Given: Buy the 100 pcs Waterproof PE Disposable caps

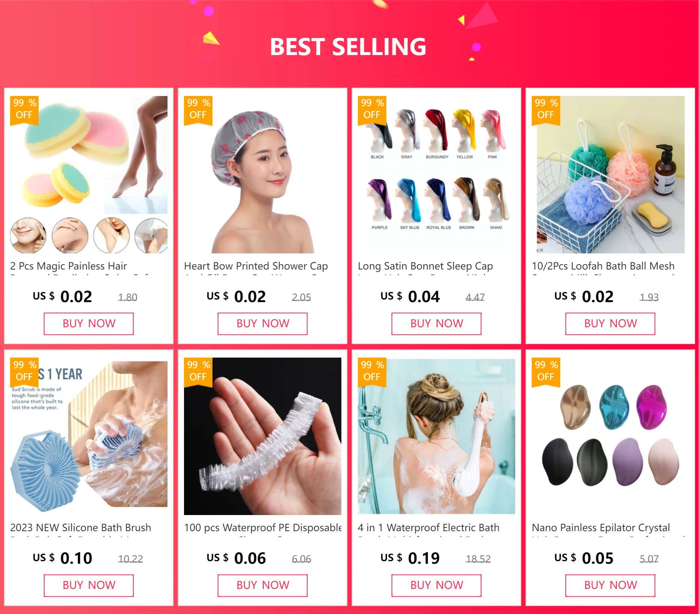Looking at the screenshot, I should [x=263, y=586].
